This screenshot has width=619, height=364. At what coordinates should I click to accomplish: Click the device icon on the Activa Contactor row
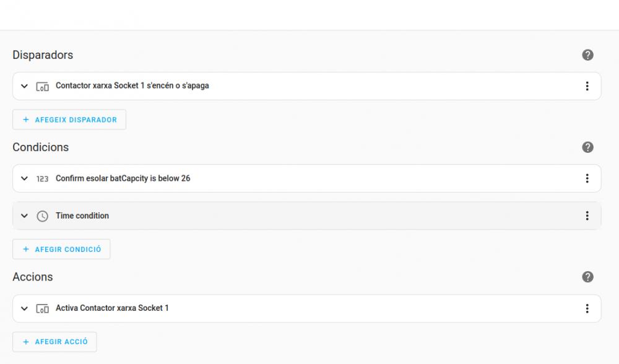[42, 309]
